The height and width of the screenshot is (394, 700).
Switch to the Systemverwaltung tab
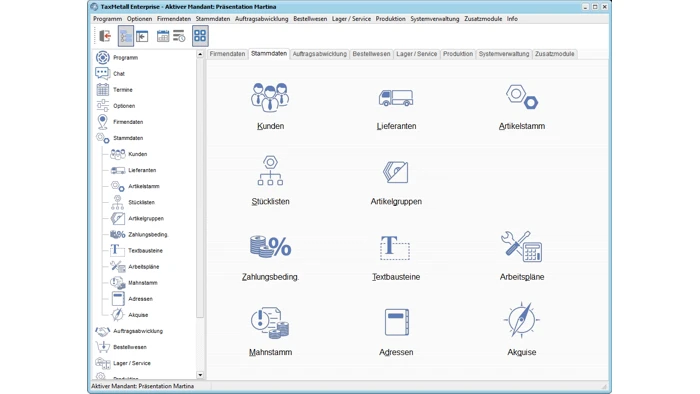504,54
